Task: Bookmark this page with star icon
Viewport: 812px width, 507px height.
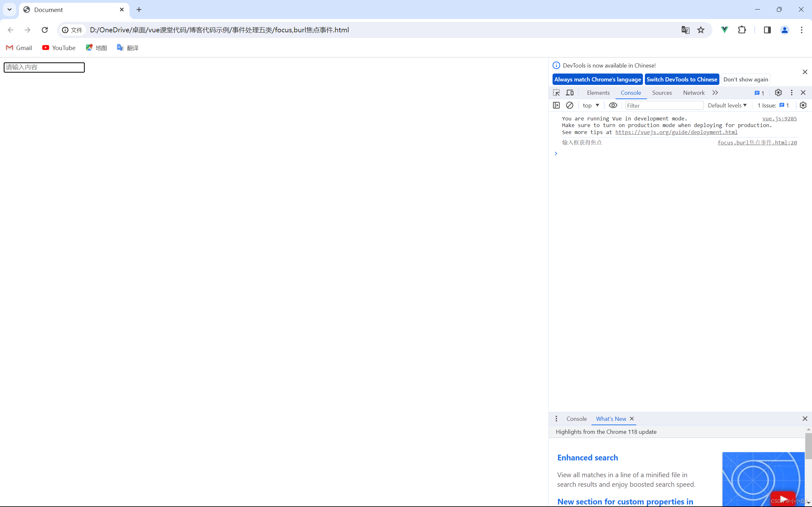Action: pyautogui.click(x=701, y=30)
